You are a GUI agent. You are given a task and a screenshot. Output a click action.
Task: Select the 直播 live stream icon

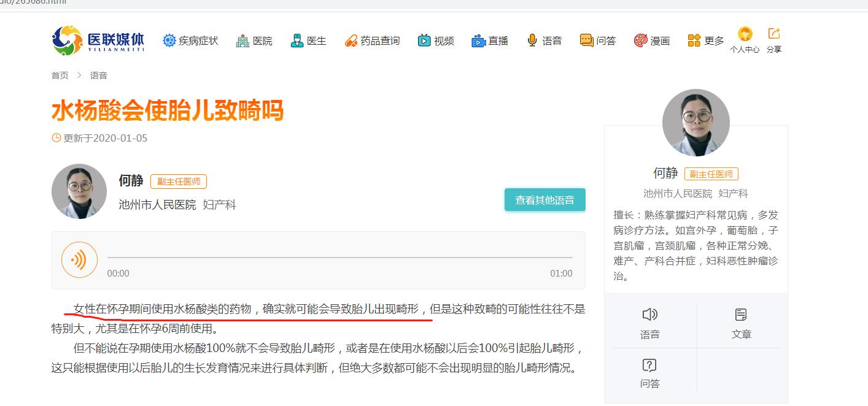[490, 40]
